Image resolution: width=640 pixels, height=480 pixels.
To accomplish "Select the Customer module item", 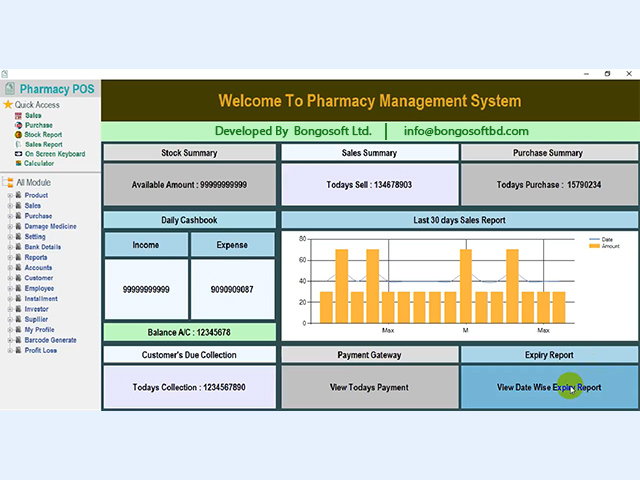I will pos(39,278).
